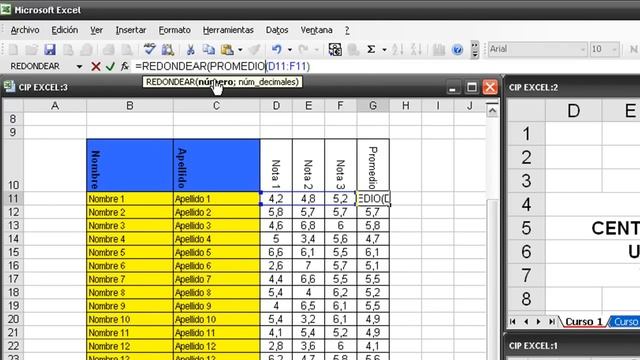The width and height of the screenshot is (640, 360).
Task: Click the Print icon in toolbar
Action: [109, 50]
